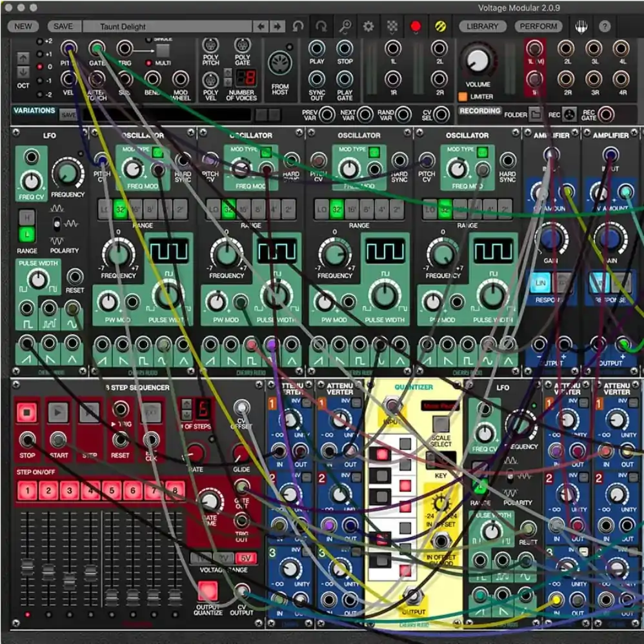Viewport: 644px width, 644px height.
Task: Click the dotted cable transparency icon
Action: pyautogui.click(x=392, y=26)
